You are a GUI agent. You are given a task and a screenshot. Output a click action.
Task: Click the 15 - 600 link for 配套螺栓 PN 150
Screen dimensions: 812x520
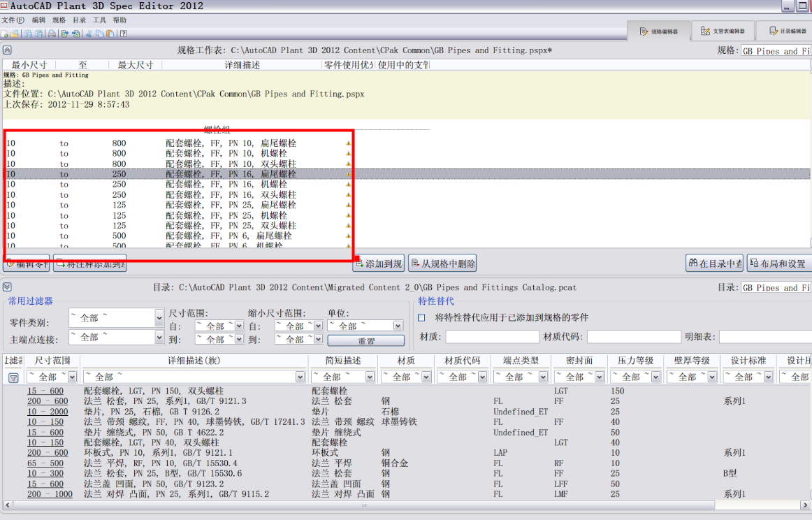coord(45,391)
